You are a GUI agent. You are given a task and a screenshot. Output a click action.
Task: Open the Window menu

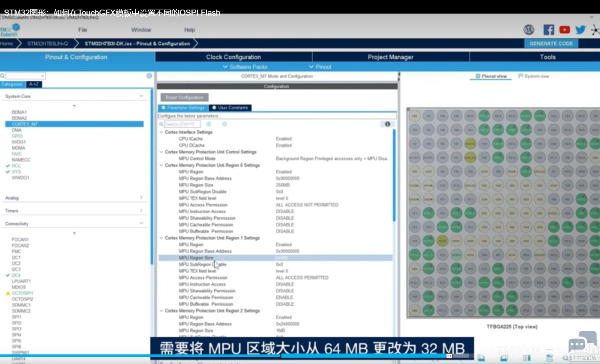tap(141, 30)
